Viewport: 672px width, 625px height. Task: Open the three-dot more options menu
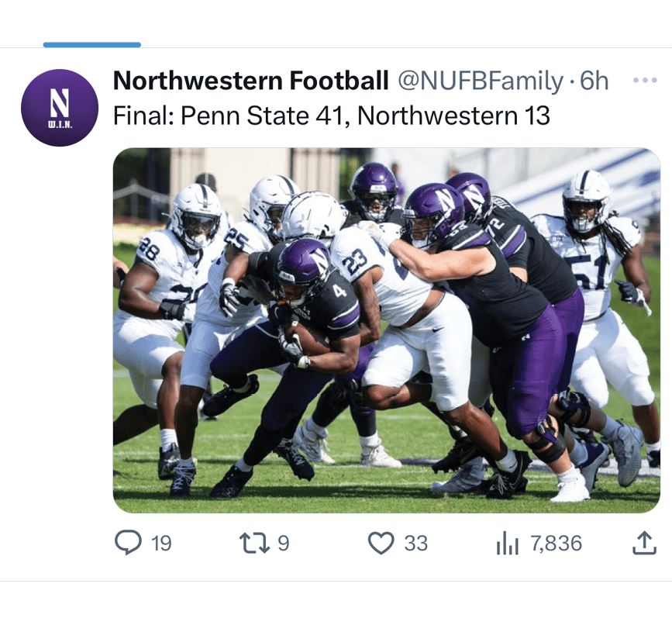644,81
